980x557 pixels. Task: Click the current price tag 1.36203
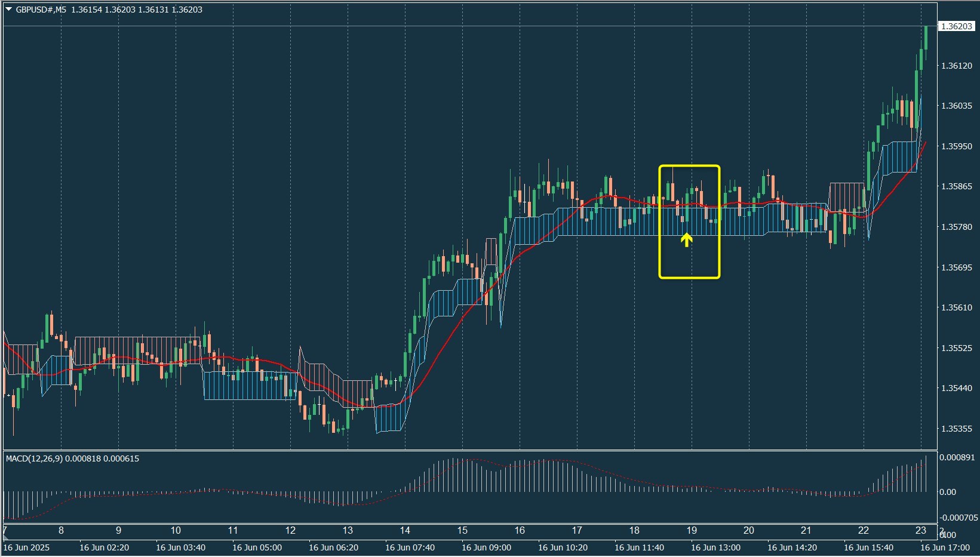click(957, 26)
